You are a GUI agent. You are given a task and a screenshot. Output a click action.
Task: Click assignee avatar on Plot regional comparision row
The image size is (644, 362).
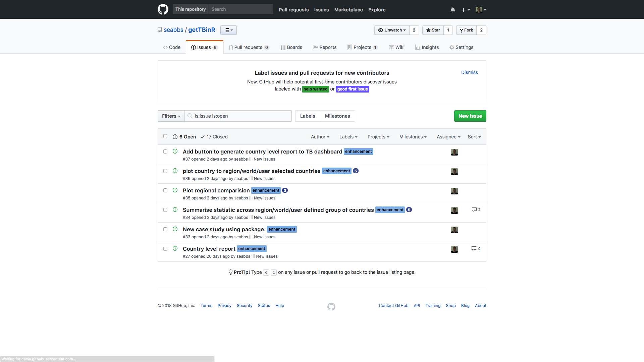pos(454,191)
